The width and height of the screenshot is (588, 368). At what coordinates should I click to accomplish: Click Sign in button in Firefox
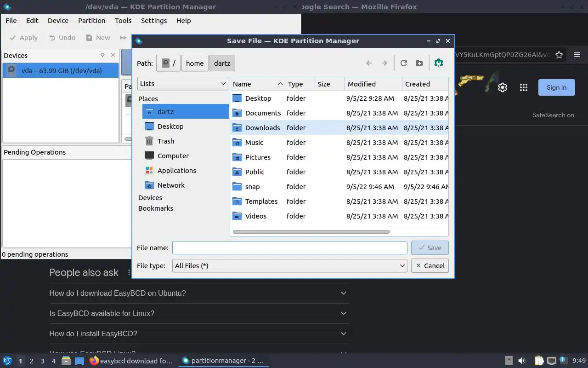[556, 87]
